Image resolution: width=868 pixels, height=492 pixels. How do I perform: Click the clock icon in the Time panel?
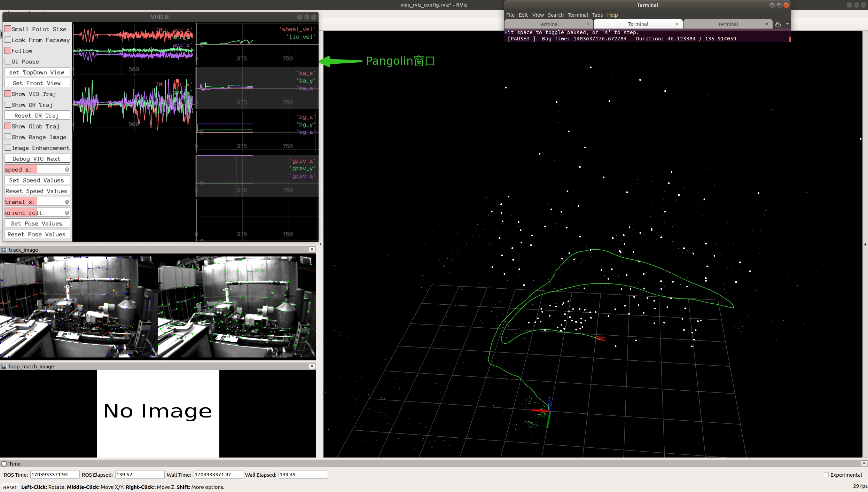4,463
